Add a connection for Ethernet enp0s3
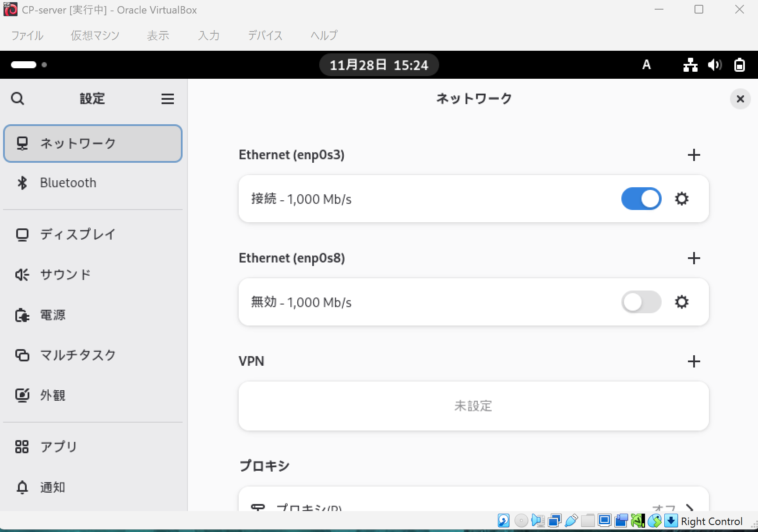 pos(694,155)
